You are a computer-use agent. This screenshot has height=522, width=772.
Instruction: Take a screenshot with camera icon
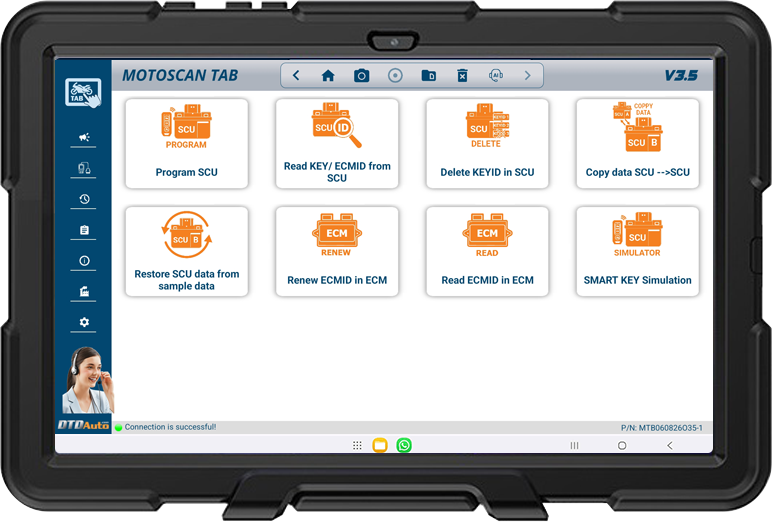pos(361,75)
